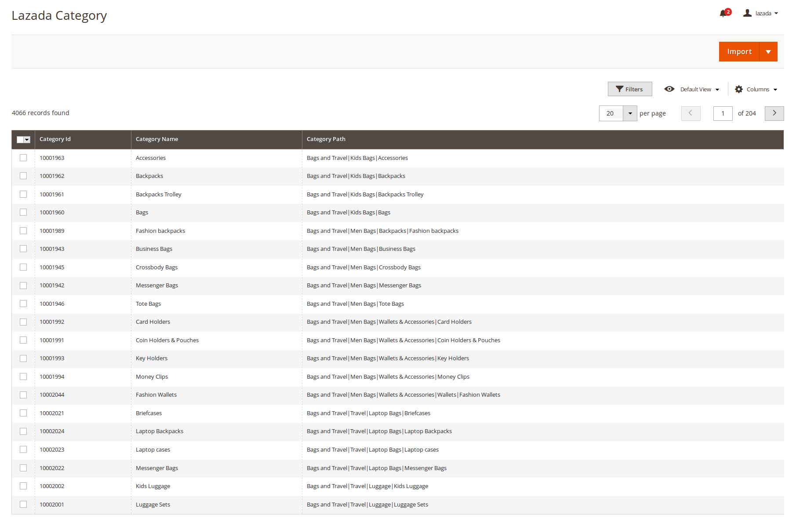Tick the Money Clips row checkbox
Image resolution: width=796 pixels, height=532 pixels.
click(23, 376)
